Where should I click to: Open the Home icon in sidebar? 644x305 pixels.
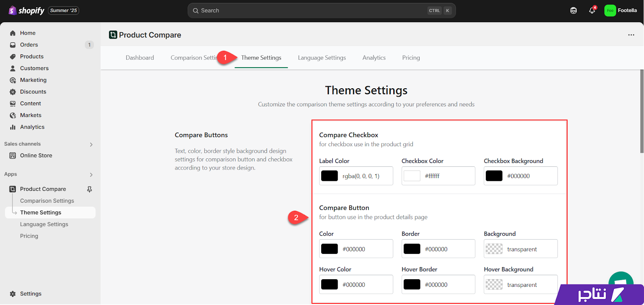(13, 33)
